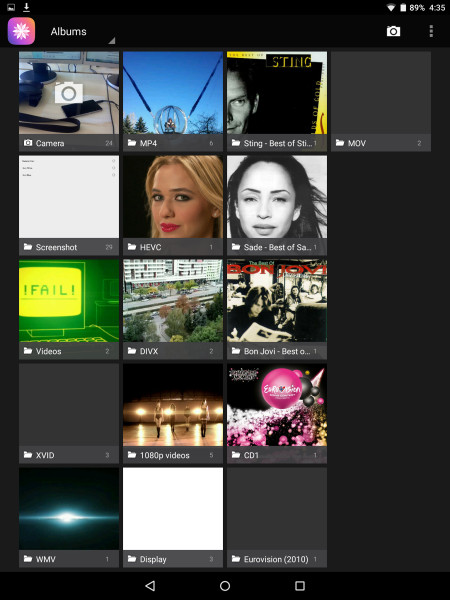Viewport: 450px width, 600px height.
Task: Click the folder icon beside DIVX label
Action: (x=132, y=351)
